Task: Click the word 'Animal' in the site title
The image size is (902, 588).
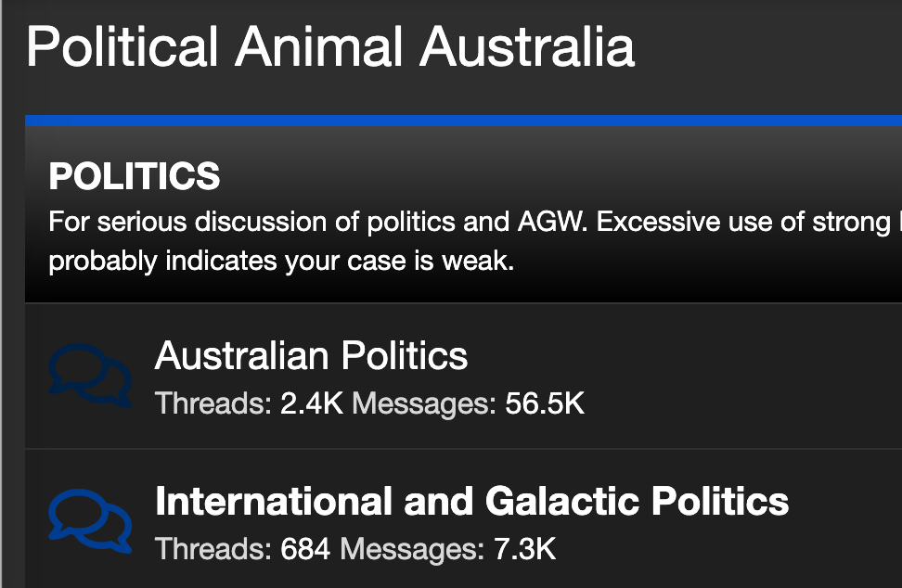Action: 317,46
